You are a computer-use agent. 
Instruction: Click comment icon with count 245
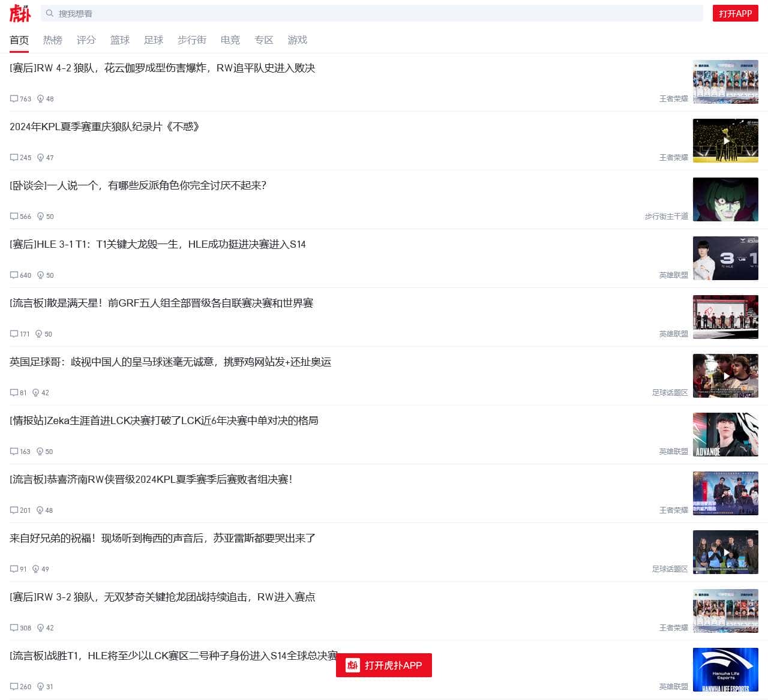(x=14, y=158)
